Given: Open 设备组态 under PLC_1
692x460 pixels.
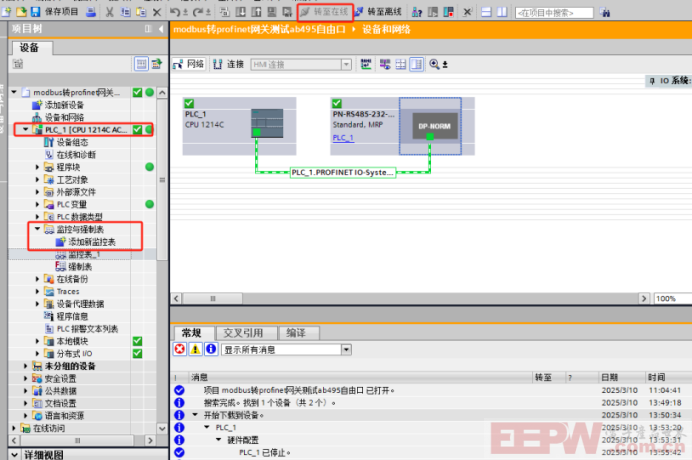Looking at the screenshot, I should [72, 142].
